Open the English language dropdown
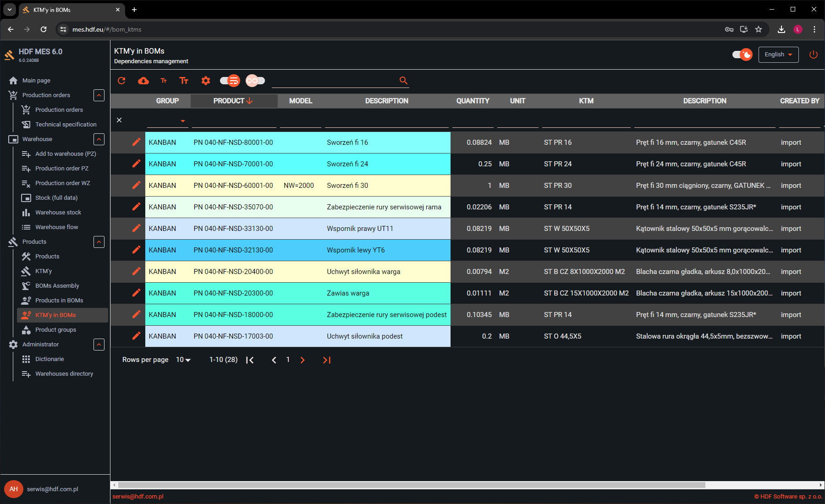 (x=778, y=55)
